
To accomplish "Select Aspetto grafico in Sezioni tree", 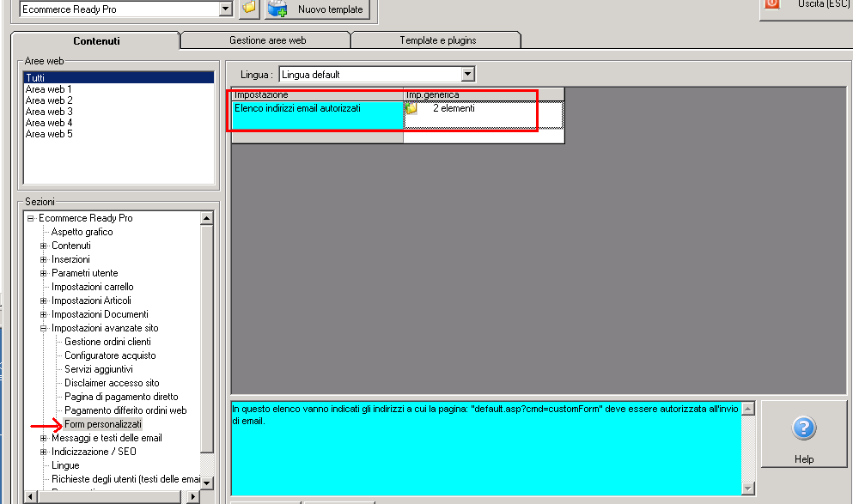I will click(82, 232).
